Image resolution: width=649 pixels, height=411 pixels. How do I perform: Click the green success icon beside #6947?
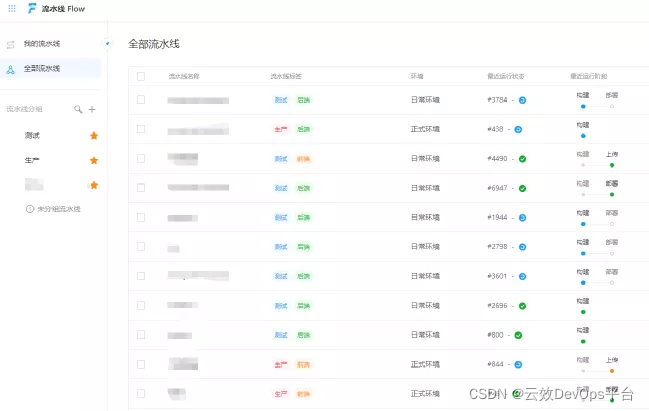pos(522,188)
